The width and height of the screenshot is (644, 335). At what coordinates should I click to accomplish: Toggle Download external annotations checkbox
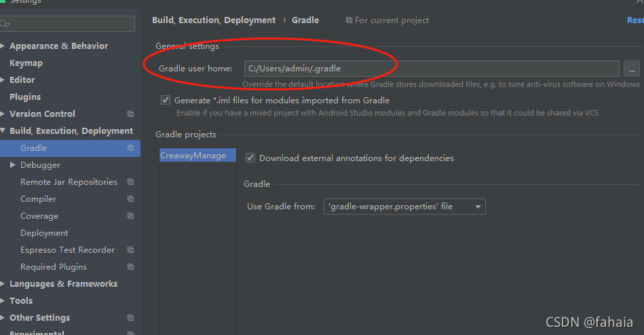tap(250, 158)
